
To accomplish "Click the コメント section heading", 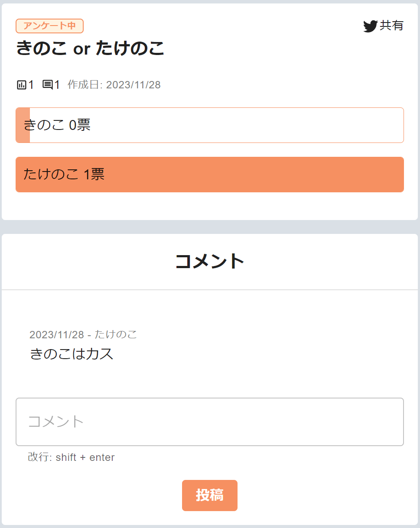I will (x=210, y=260).
